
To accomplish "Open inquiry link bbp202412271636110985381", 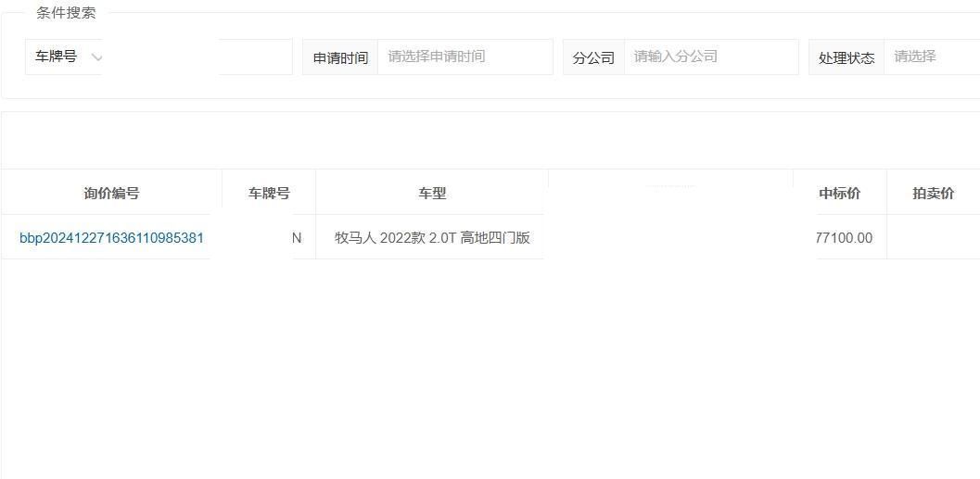I will (x=111, y=238).
